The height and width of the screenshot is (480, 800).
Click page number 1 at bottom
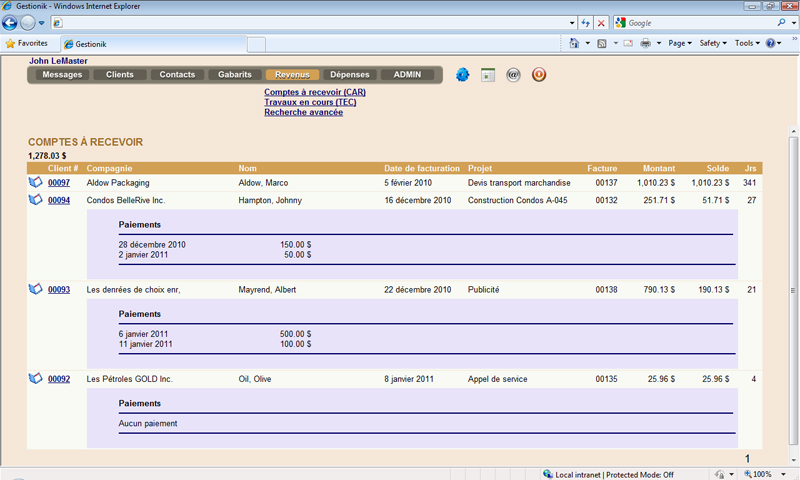[747, 458]
